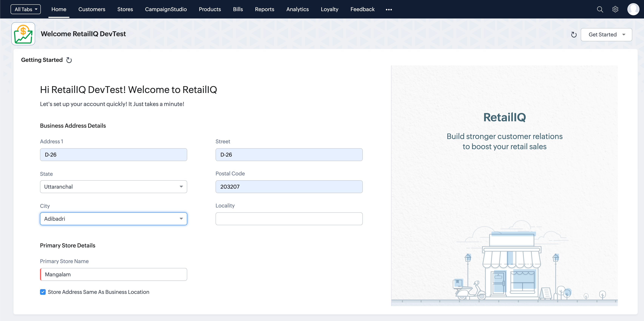Screen dimensions: 644x321
Task: Open the Products tab
Action: [x=210, y=9]
